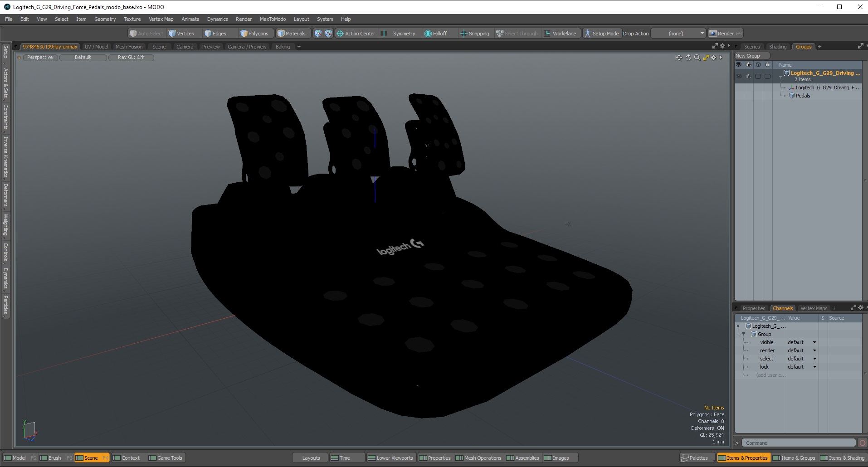Switch to Vertices selection mode
Viewport: 868px width, 467px height.
click(x=181, y=34)
